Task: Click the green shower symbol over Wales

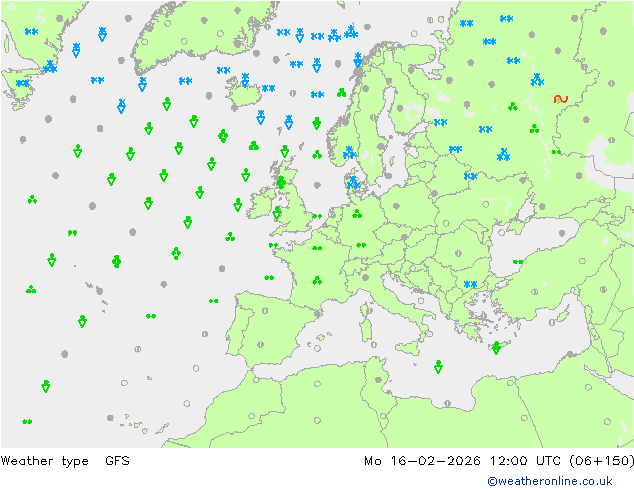Action: click(277, 213)
